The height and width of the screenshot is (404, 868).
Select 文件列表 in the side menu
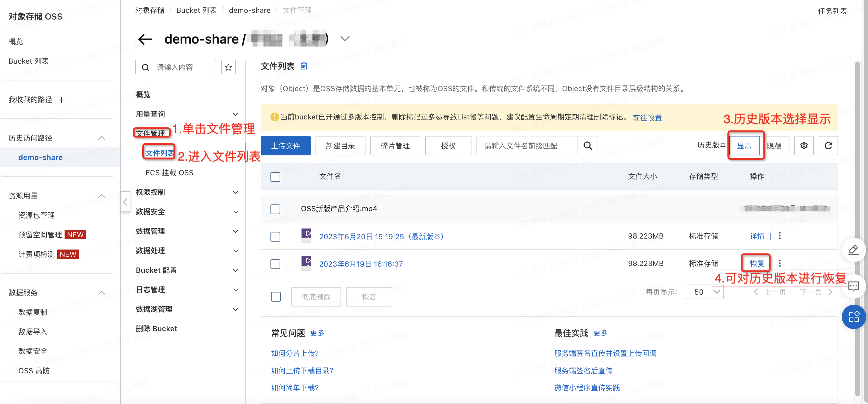(x=159, y=153)
